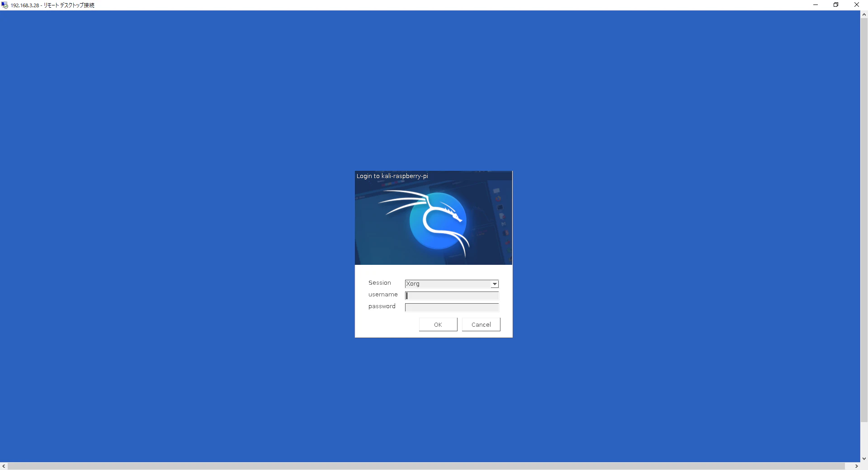Viewport: 868px width, 470px height.
Task: Click the "username" label
Action: coord(383,295)
